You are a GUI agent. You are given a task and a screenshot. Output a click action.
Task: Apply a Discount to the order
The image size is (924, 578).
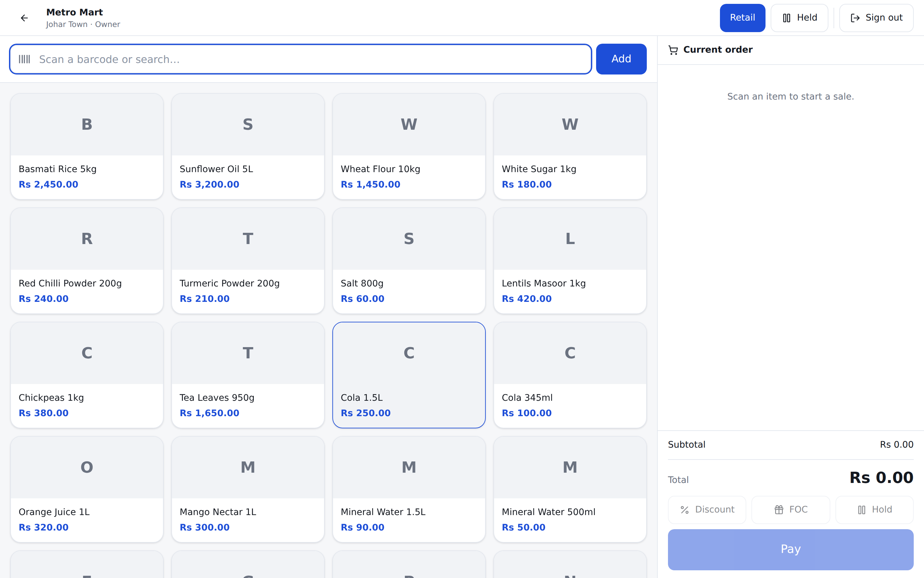pos(707,510)
